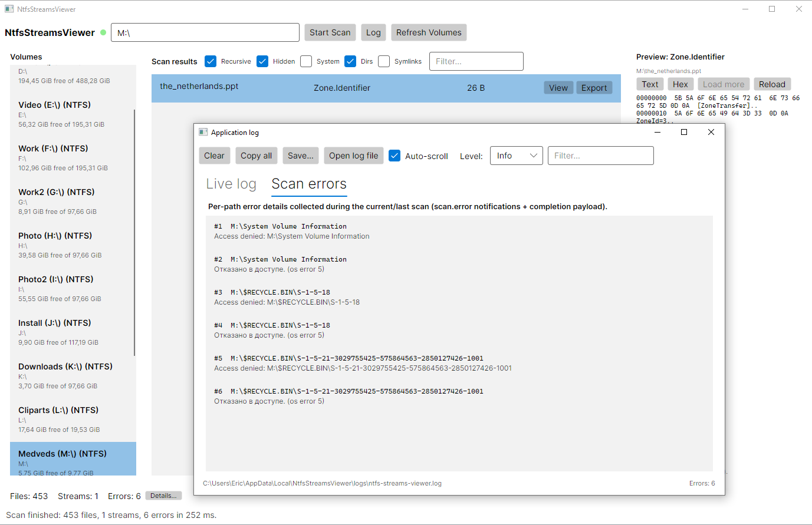812x525 pixels.
Task: Switch preview to Hex mode
Action: coord(680,84)
